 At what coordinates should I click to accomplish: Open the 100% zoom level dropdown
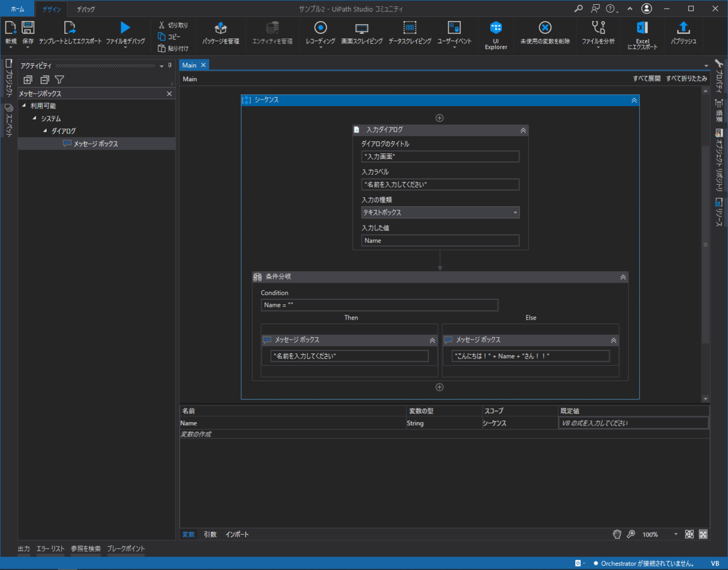[x=676, y=534]
